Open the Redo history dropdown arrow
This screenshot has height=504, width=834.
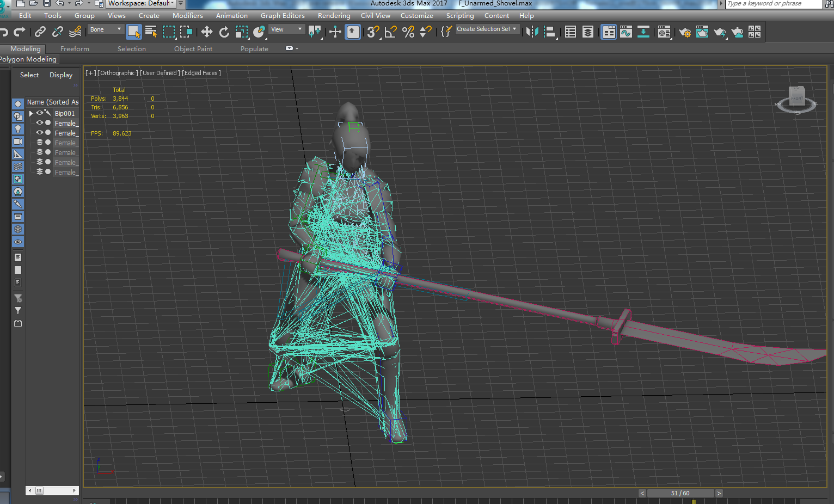coord(89,3)
